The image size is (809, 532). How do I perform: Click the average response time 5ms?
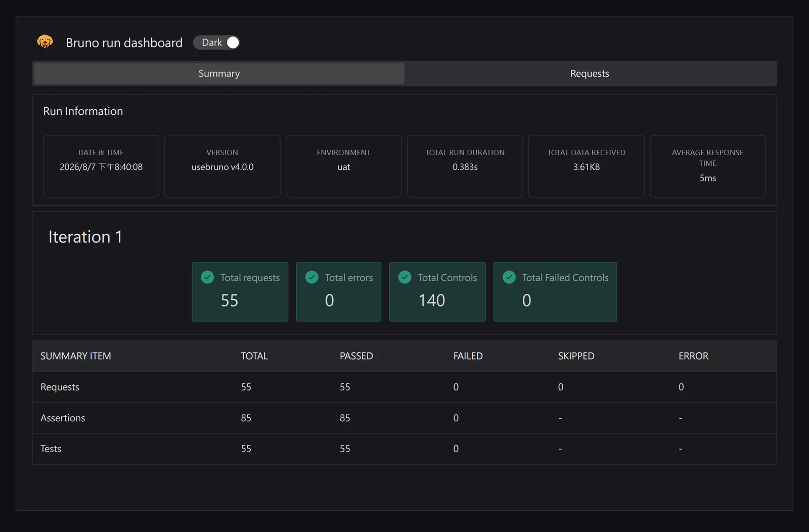[708, 178]
